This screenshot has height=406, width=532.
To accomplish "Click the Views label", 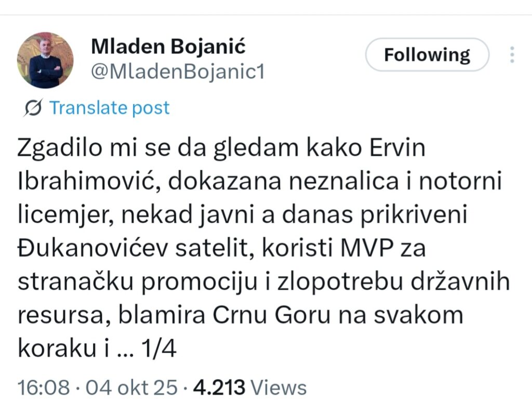I will click(278, 388).
